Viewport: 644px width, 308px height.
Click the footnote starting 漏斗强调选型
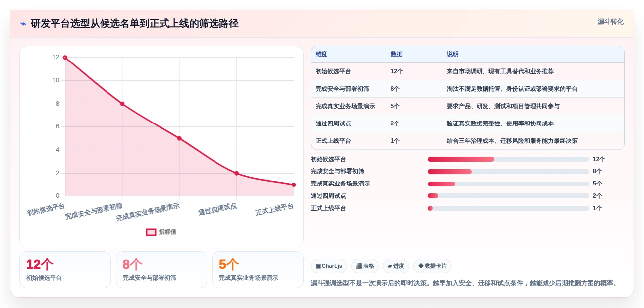click(465, 283)
